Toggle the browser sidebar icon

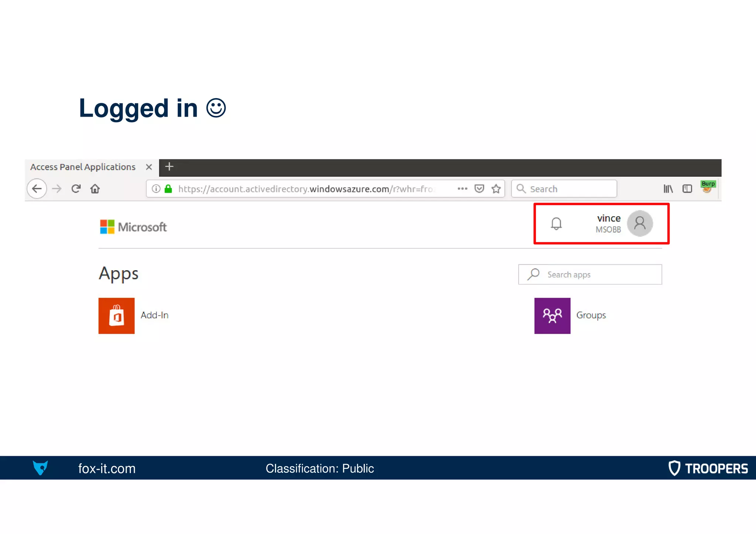tap(687, 189)
